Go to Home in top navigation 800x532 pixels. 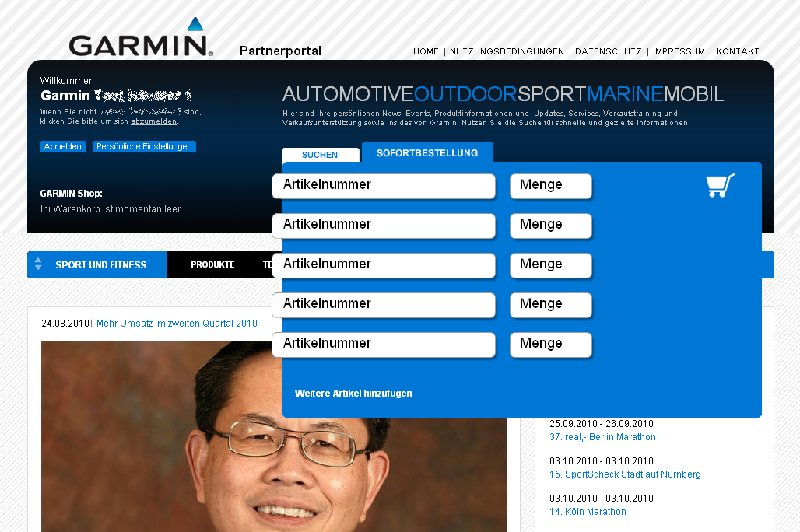click(426, 52)
